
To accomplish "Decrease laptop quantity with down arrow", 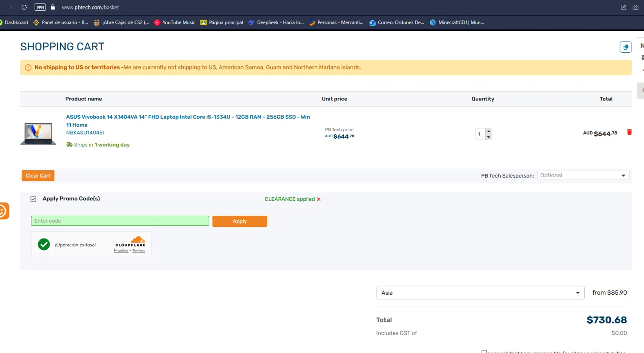I will [489, 137].
